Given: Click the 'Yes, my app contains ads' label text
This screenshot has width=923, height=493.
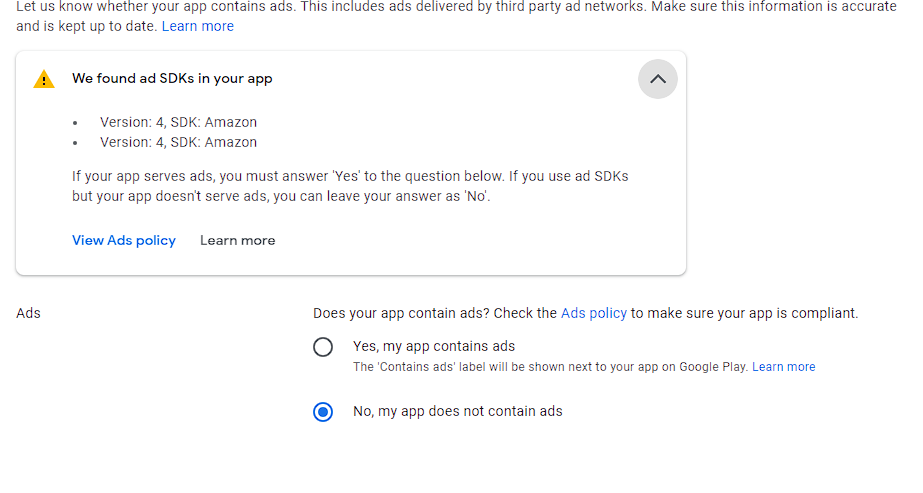Looking at the screenshot, I should (x=434, y=346).
